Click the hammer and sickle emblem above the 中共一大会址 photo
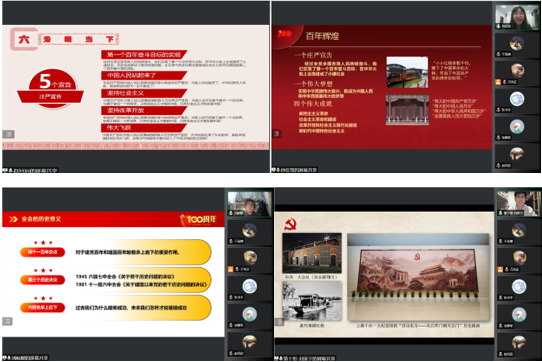Viewport: 542px width, 362px height. point(290,224)
